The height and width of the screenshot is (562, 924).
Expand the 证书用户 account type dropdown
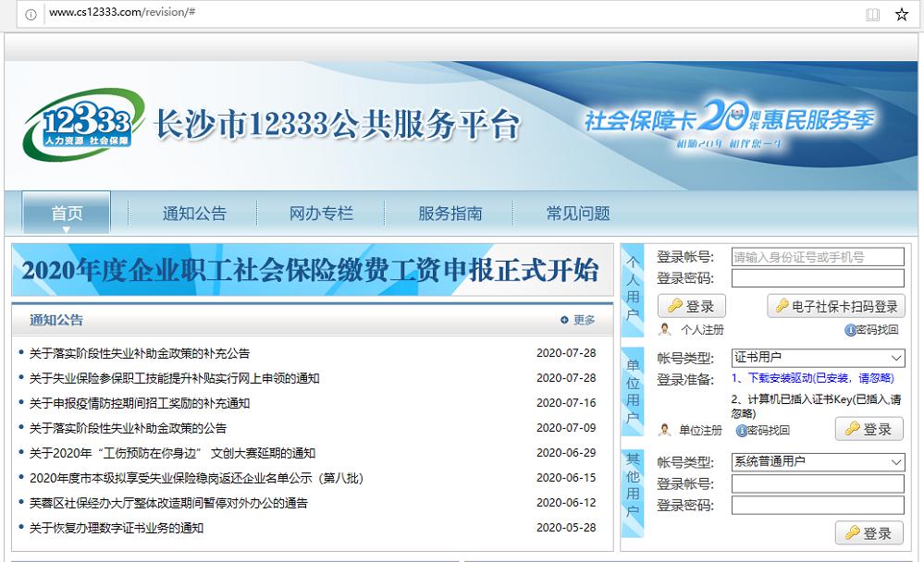point(896,358)
